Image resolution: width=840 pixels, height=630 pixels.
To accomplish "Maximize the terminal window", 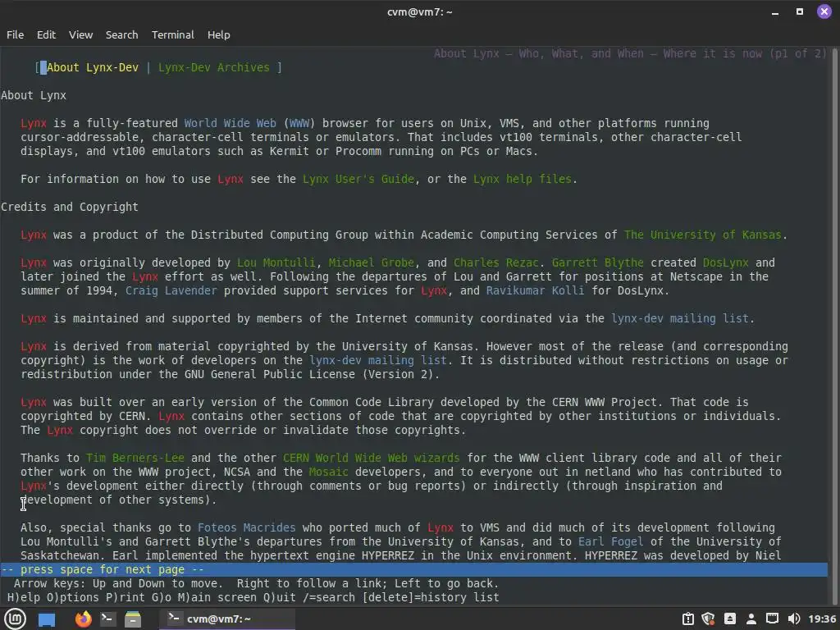I will (x=799, y=11).
